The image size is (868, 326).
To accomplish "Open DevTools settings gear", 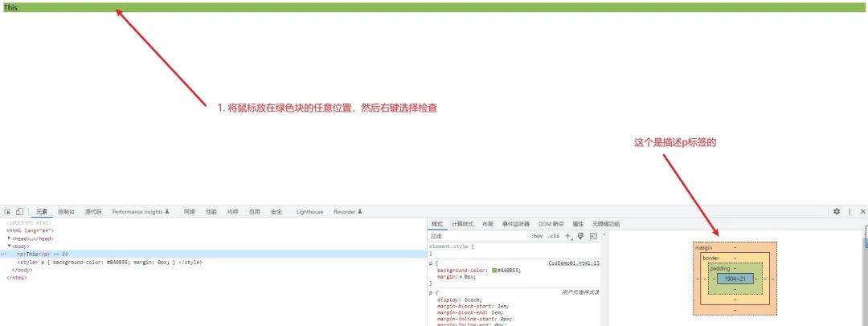I will 837,211.
